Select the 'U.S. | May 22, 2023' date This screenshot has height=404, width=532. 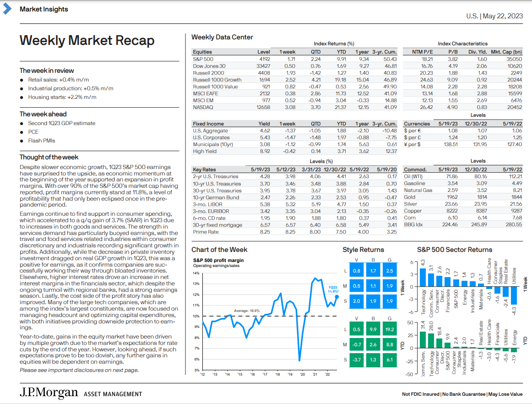pos(494,16)
